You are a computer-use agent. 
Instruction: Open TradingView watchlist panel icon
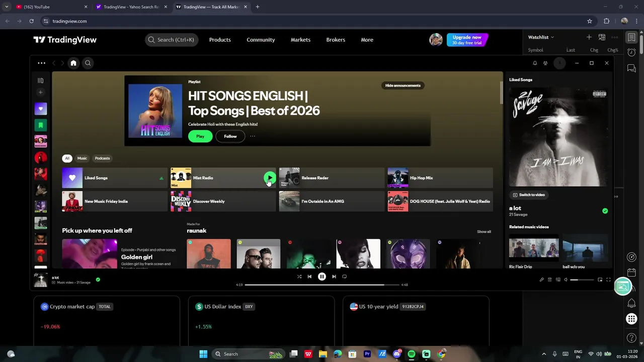click(631, 37)
